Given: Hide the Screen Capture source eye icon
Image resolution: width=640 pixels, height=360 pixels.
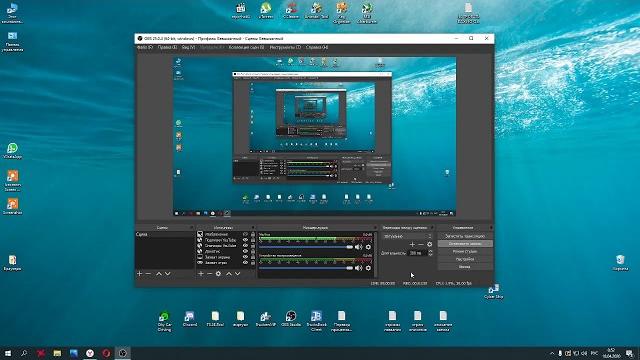Looking at the screenshot, I should tap(245, 257).
